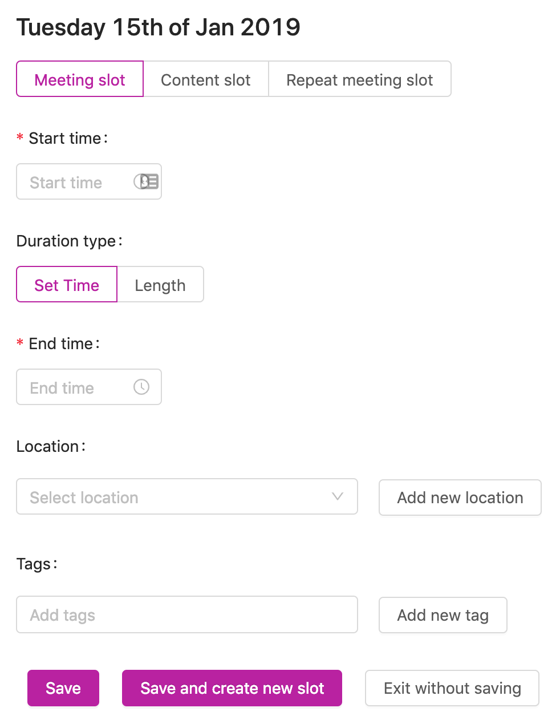This screenshot has width=560, height=728.
Task: Select the Meeting slot tab
Action: click(x=79, y=80)
